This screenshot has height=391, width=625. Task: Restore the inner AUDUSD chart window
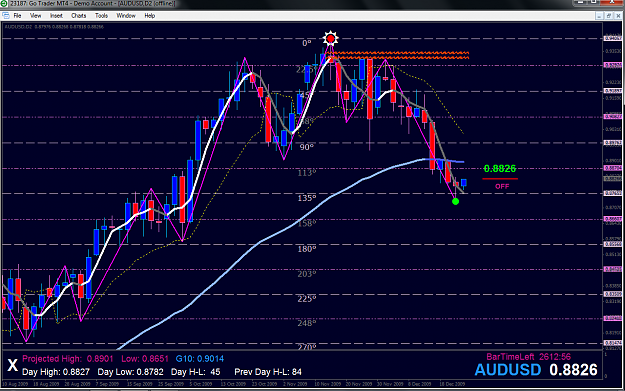(x=609, y=16)
